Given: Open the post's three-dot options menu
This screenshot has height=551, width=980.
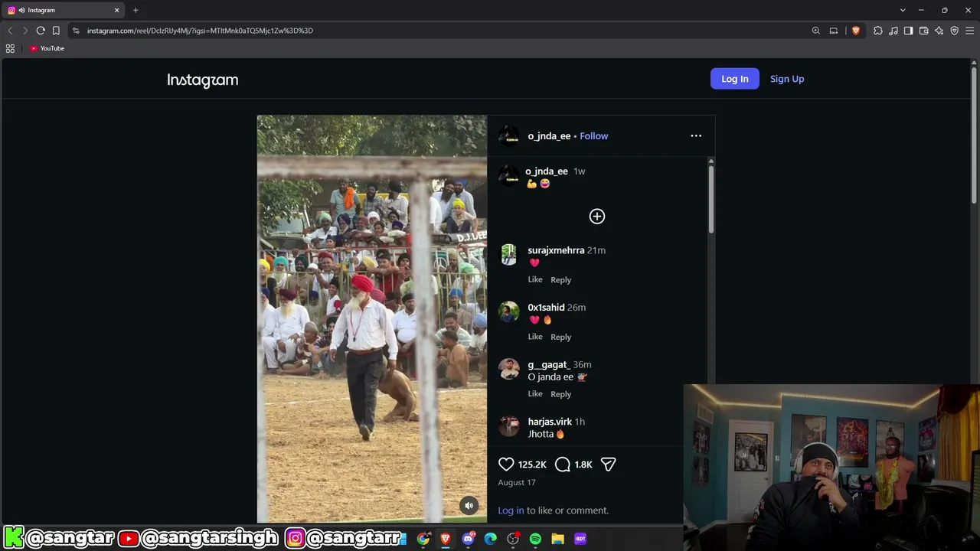Looking at the screenshot, I should [x=696, y=136].
